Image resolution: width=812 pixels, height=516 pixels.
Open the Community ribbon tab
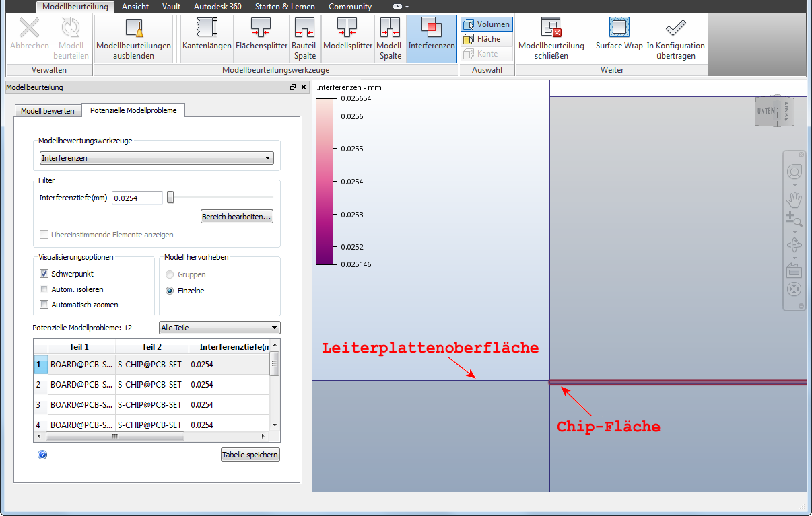350,7
